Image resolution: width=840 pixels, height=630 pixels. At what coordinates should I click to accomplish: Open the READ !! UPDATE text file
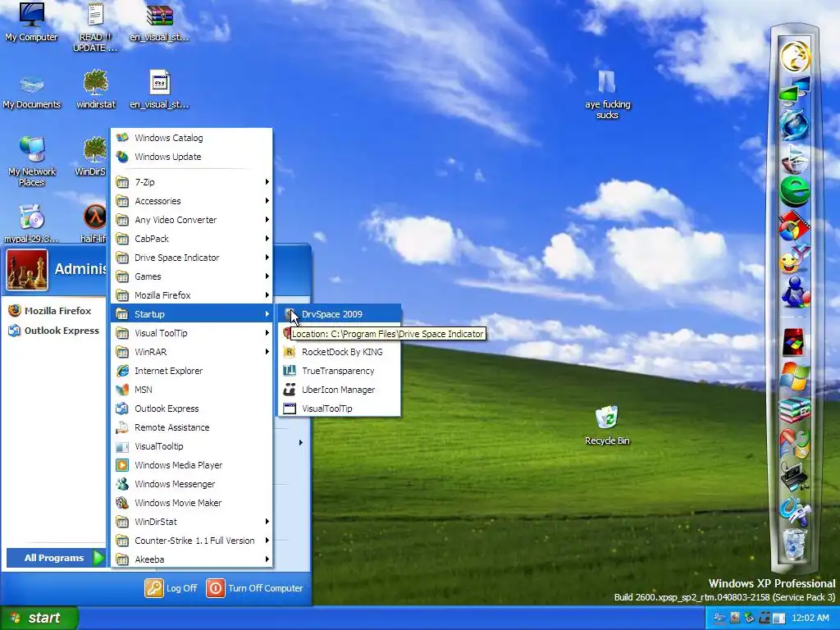pos(95,27)
